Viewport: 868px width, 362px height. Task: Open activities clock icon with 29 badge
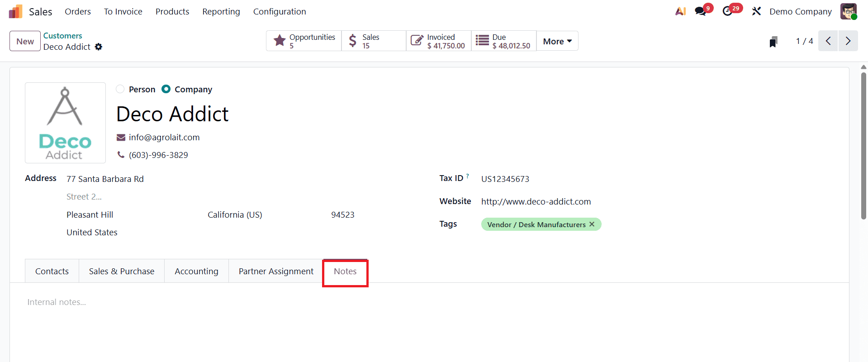tap(727, 11)
